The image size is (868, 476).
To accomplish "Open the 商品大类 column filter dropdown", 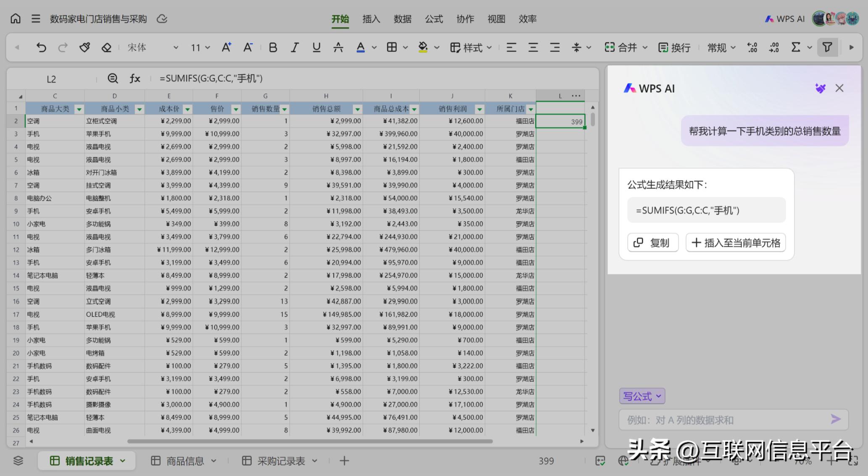I will (x=79, y=108).
